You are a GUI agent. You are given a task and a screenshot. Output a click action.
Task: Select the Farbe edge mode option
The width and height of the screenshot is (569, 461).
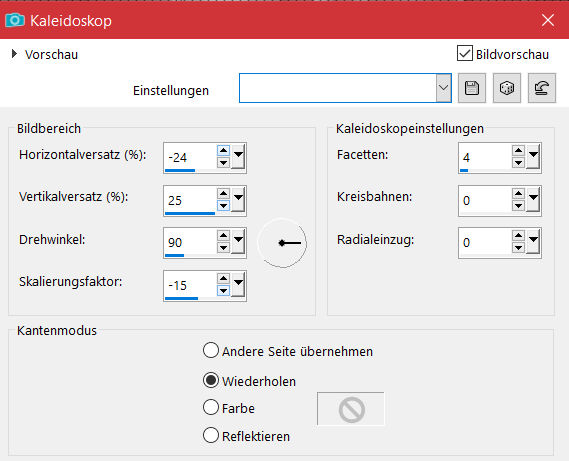(x=211, y=407)
